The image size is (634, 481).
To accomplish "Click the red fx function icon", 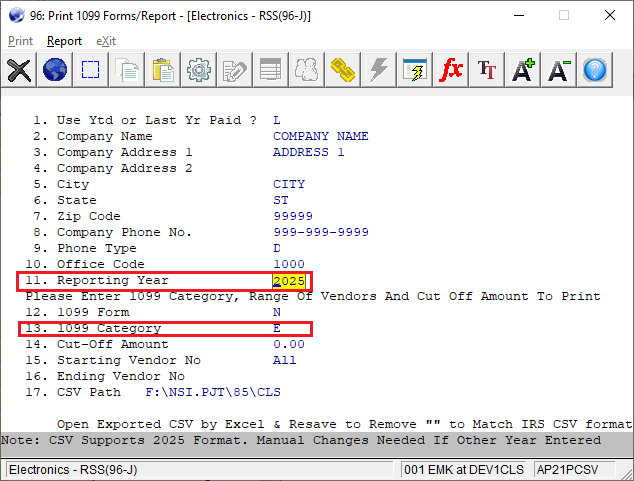I will pos(452,70).
